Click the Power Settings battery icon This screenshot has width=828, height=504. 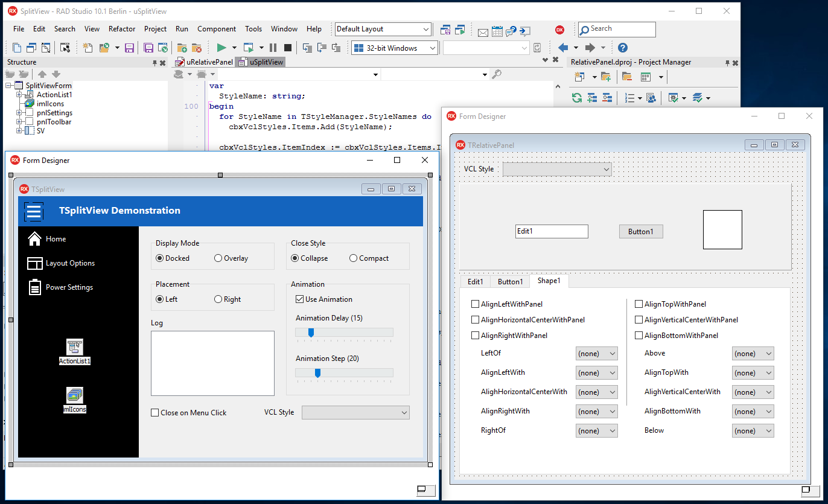coord(34,287)
